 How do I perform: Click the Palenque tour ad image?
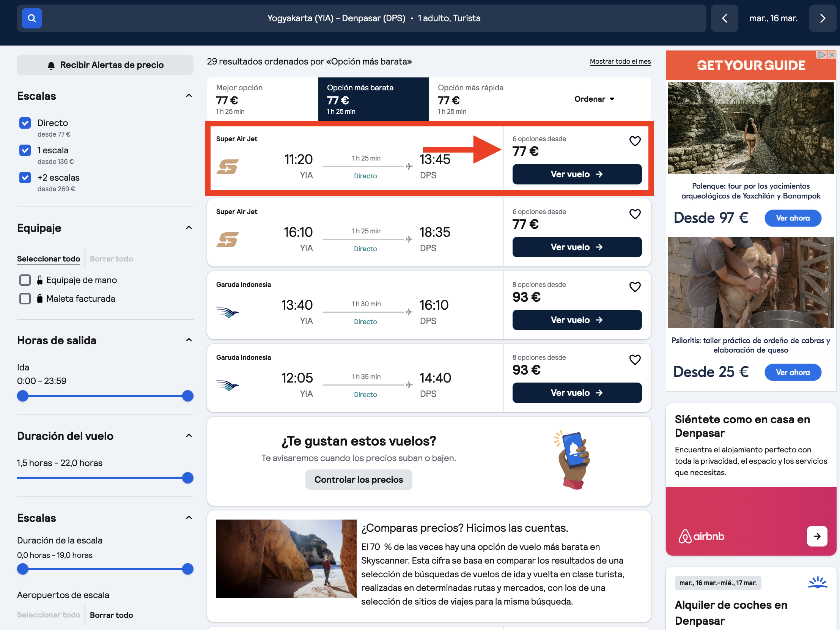[751, 128]
